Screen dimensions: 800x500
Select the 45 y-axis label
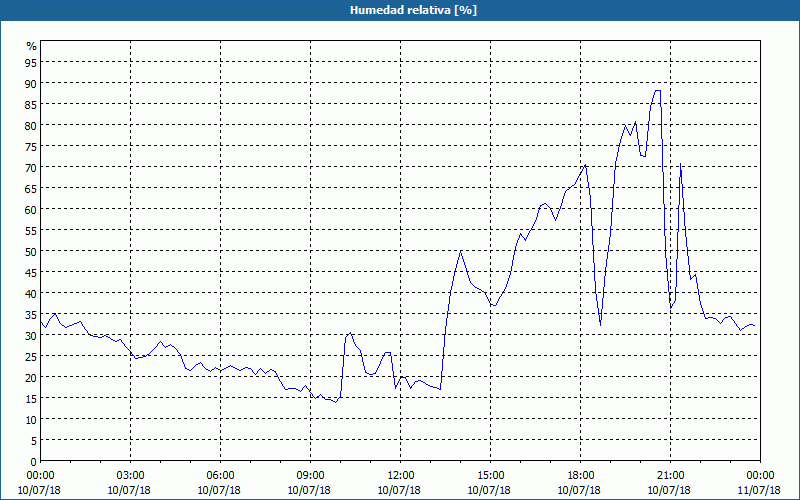point(31,272)
